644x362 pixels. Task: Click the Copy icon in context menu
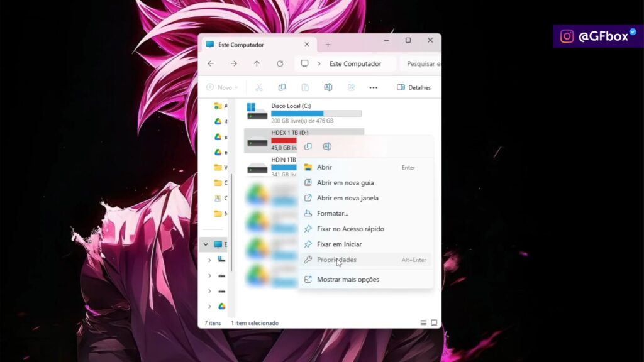point(308,146)
